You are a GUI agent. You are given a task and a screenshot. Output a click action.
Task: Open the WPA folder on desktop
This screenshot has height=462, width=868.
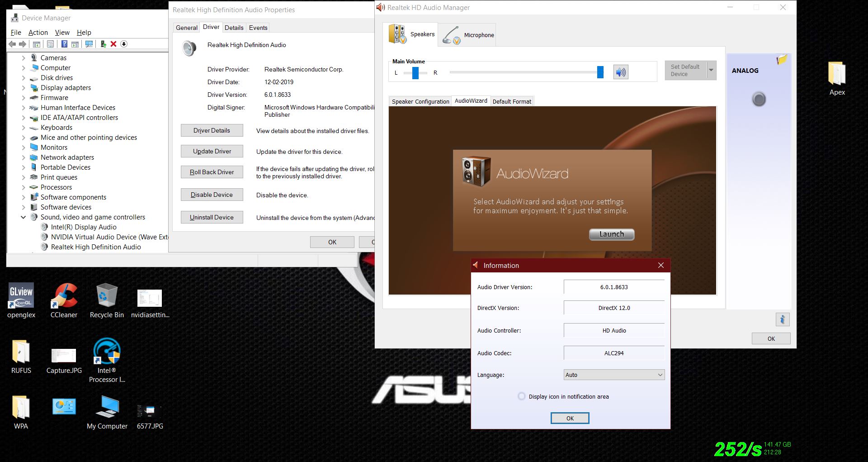[x=21, y=412]
